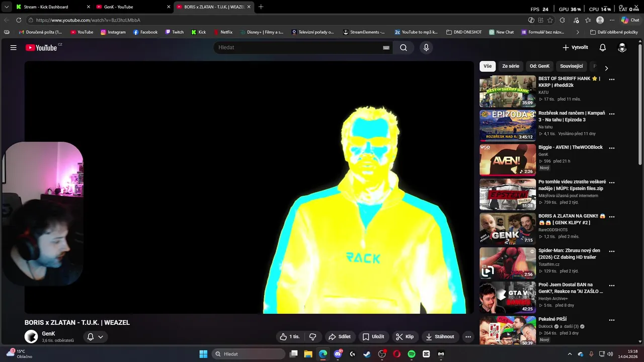This screenshot has width=644, height=362.
Task: Open the Windows Start menu
Action: coord(203,354)
